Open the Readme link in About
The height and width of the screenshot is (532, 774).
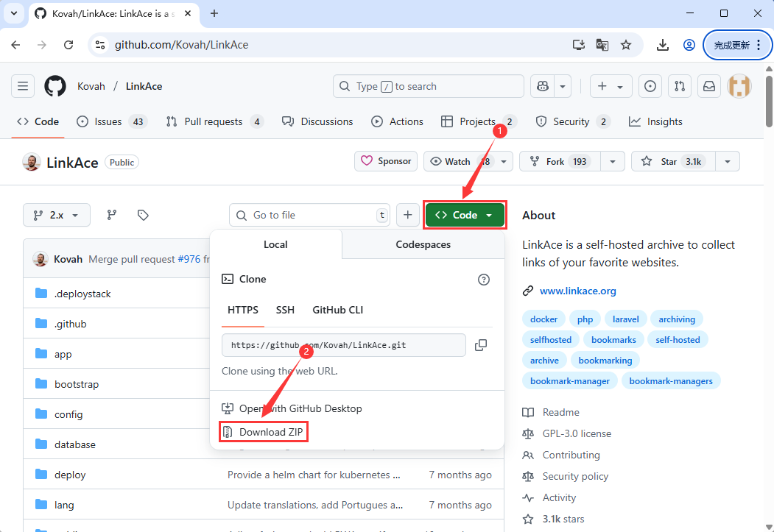pos(560,412)
